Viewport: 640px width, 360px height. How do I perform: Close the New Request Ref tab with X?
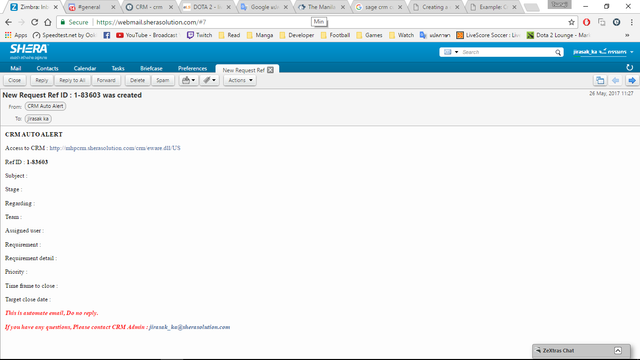(270, 70)
